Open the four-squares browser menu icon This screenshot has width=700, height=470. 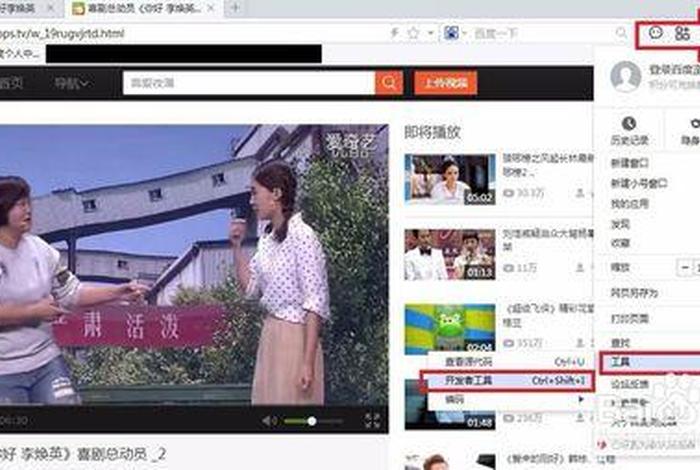tap(683, 33)
